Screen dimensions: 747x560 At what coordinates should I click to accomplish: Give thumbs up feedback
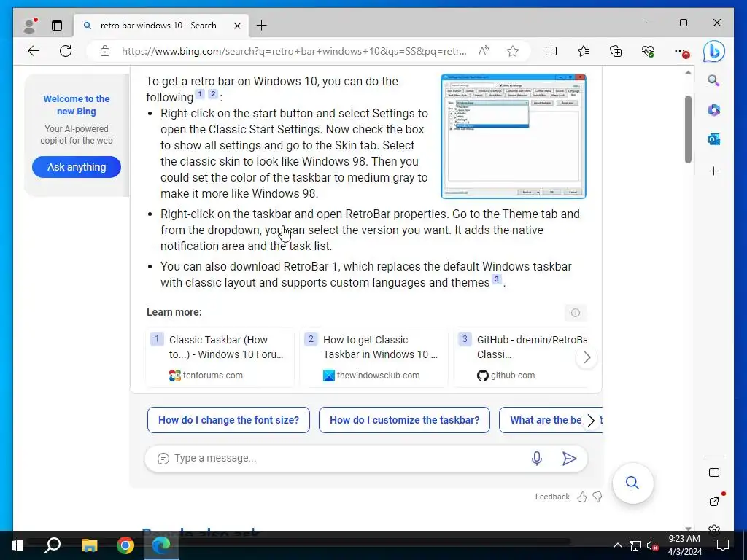point(581,497)
